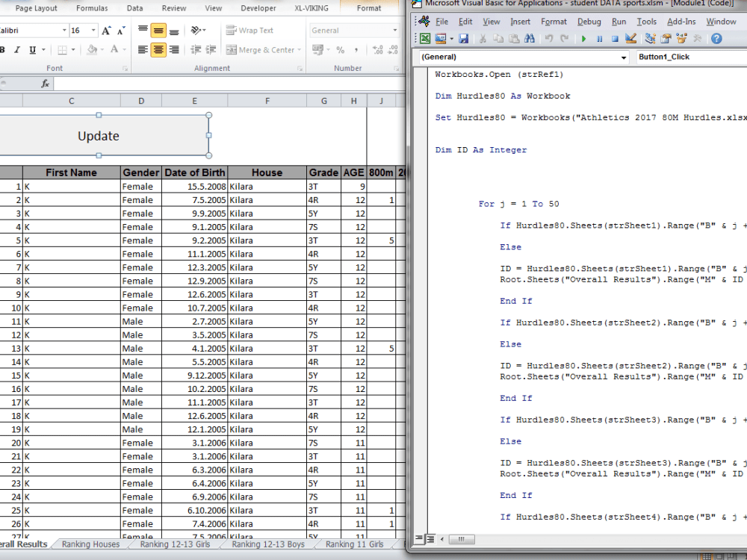Switch to the Ranking Houses sheet tab
The image size is (747, 560).
[90, 544]
